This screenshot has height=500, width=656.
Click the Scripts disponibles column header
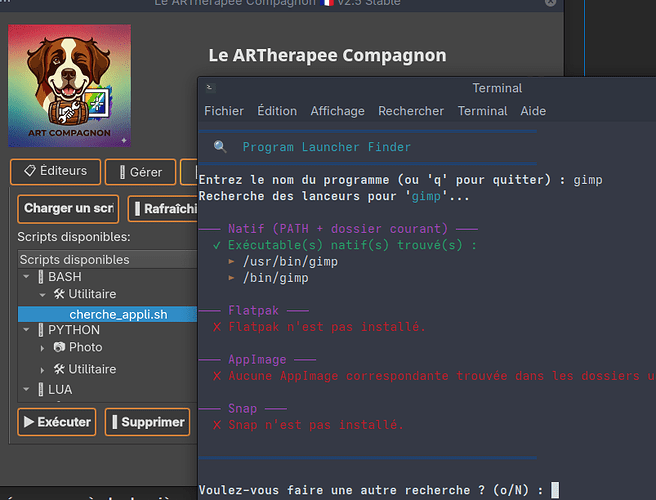[x=108, y=259]
